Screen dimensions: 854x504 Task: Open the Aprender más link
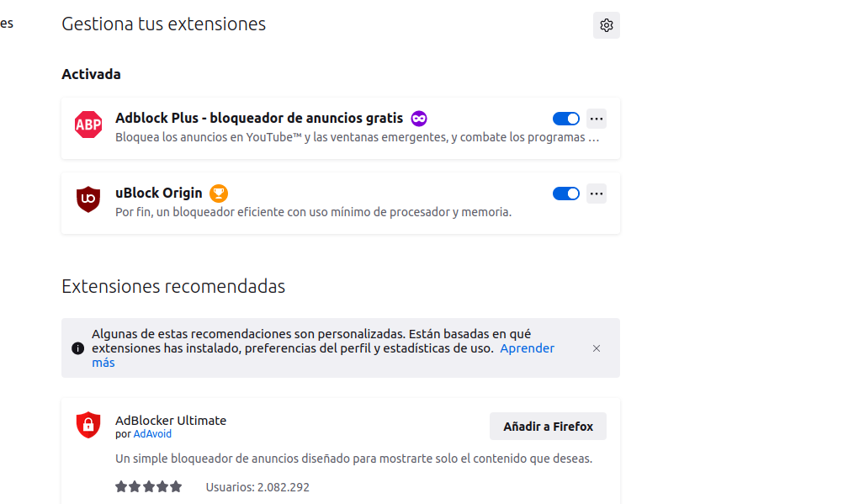(528, 348)
